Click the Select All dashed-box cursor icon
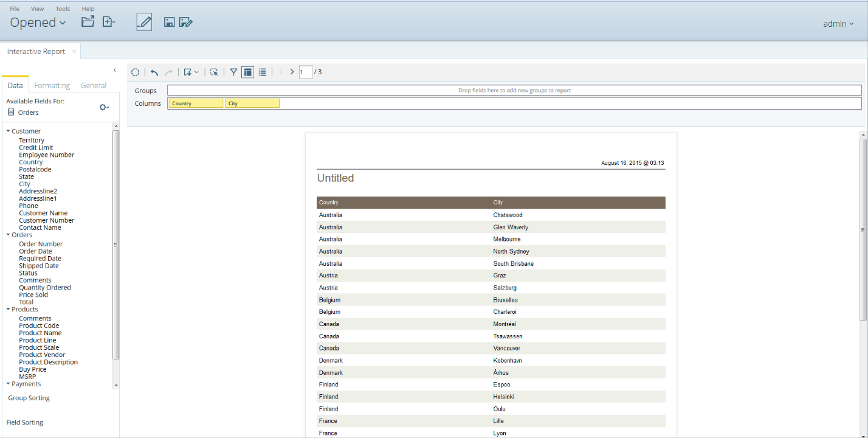The width and height of the screenshot is (868, 438). [x=214, y=72]
